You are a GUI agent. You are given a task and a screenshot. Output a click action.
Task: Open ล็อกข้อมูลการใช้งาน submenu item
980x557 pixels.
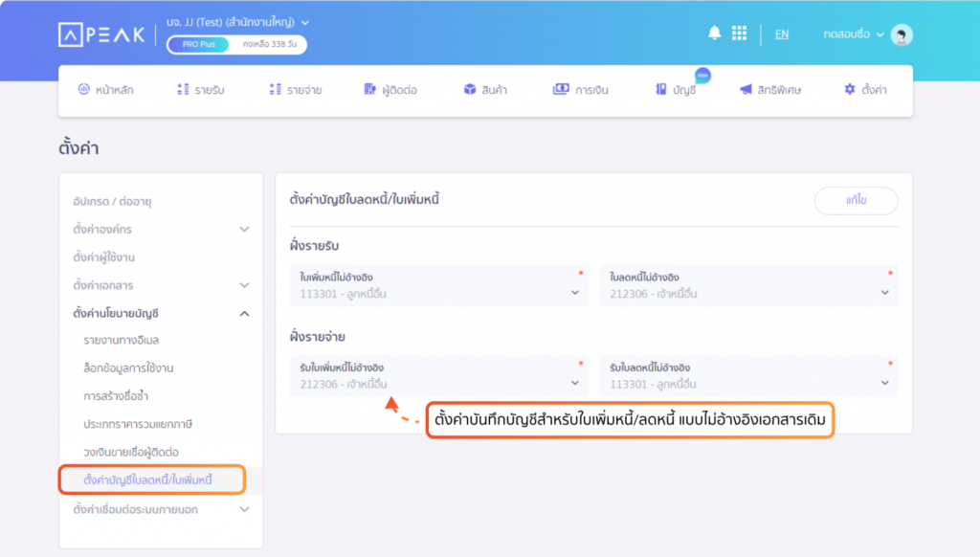tap(128, 368)
